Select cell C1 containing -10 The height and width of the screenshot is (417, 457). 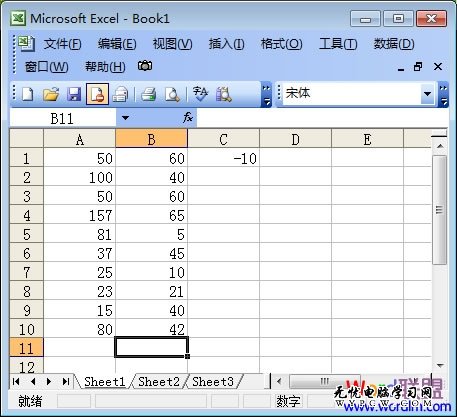pos(223,158)
